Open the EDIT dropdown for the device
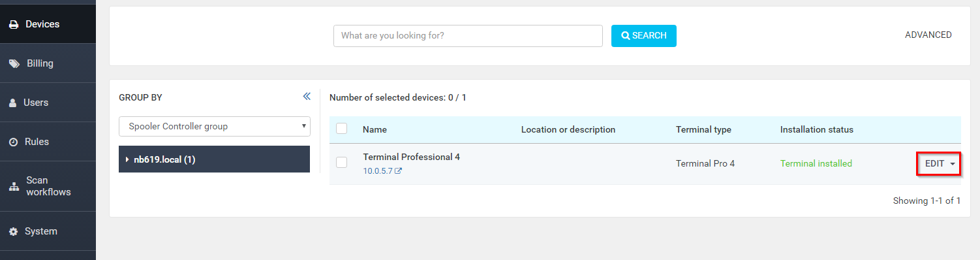The height and width of the screenshot is (260, 980). (x=940, y=163)
